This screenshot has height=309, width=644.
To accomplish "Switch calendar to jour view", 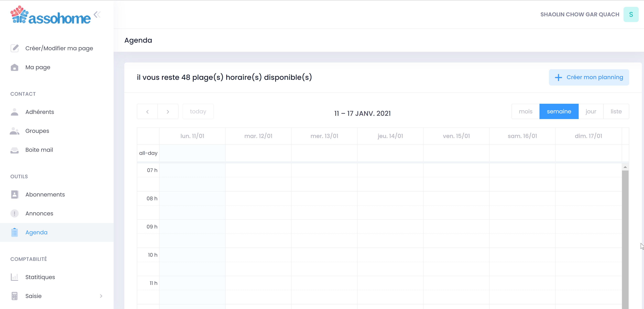I will (x=591, y=111).
